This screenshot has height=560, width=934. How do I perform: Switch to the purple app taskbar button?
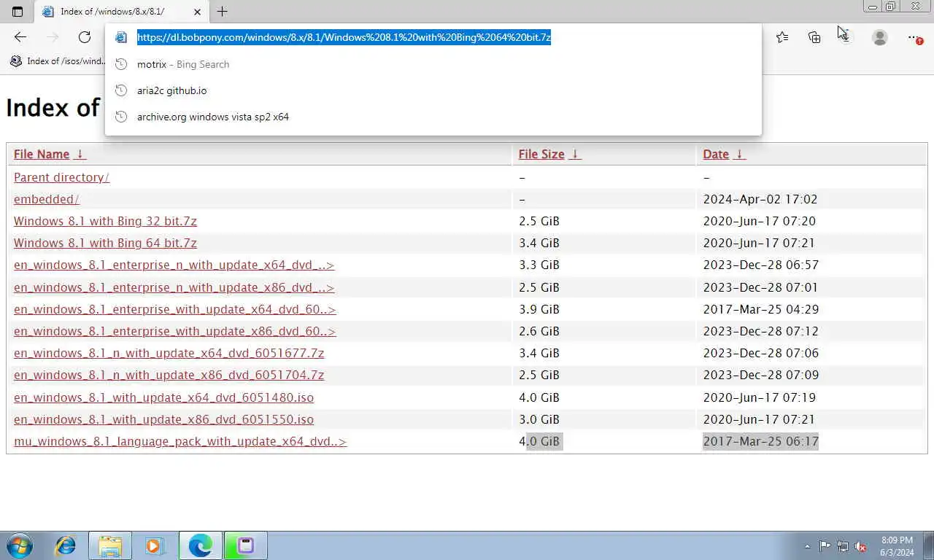[x=246, y=545]
